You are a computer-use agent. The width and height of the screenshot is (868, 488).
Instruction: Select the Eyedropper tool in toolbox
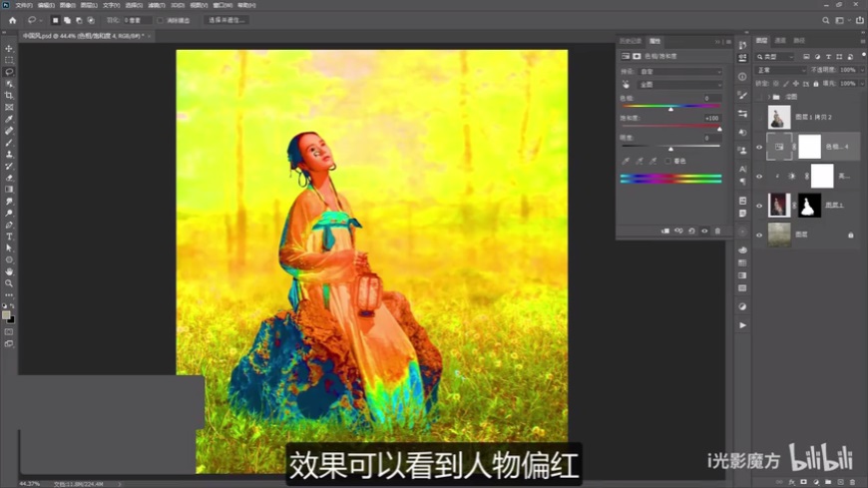click(x=9, y=119)
